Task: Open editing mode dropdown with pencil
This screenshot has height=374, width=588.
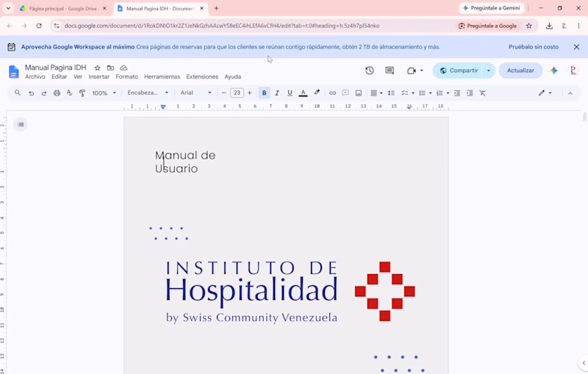Action: click(x=545, y=93)
